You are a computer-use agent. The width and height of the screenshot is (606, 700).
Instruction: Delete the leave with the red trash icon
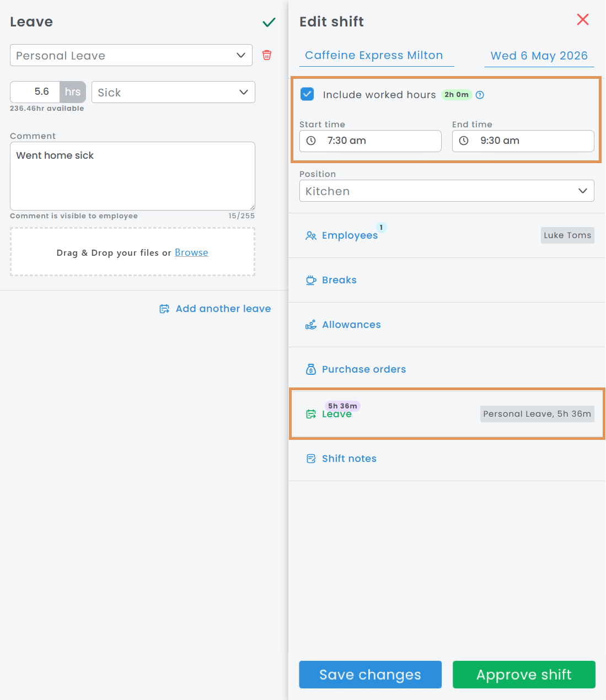(x=267, y=55)
